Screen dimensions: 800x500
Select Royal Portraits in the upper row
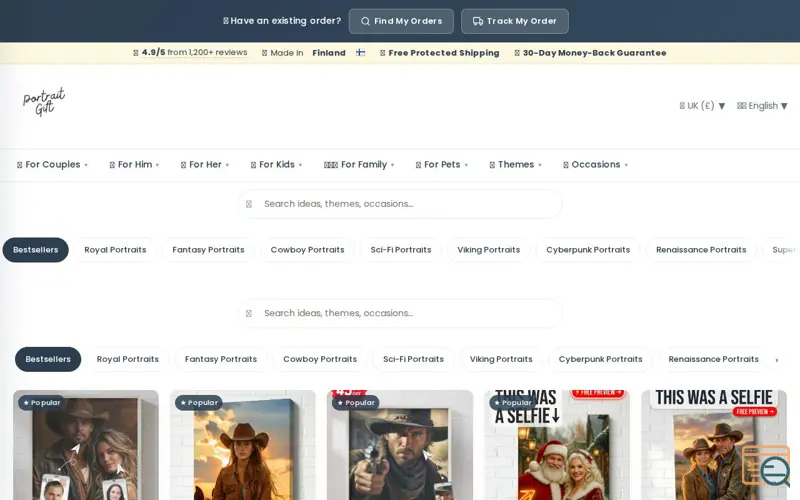click(x=115, y=250)
